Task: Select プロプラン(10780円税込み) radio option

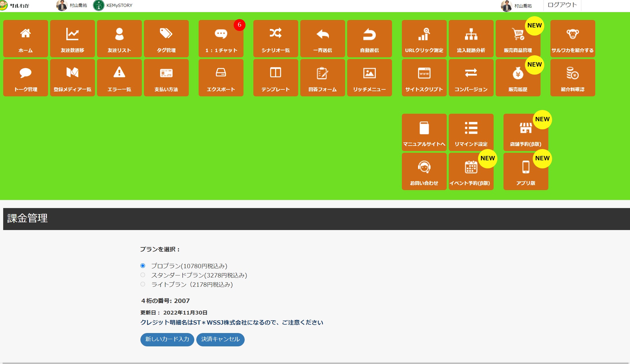Action: 143,266
